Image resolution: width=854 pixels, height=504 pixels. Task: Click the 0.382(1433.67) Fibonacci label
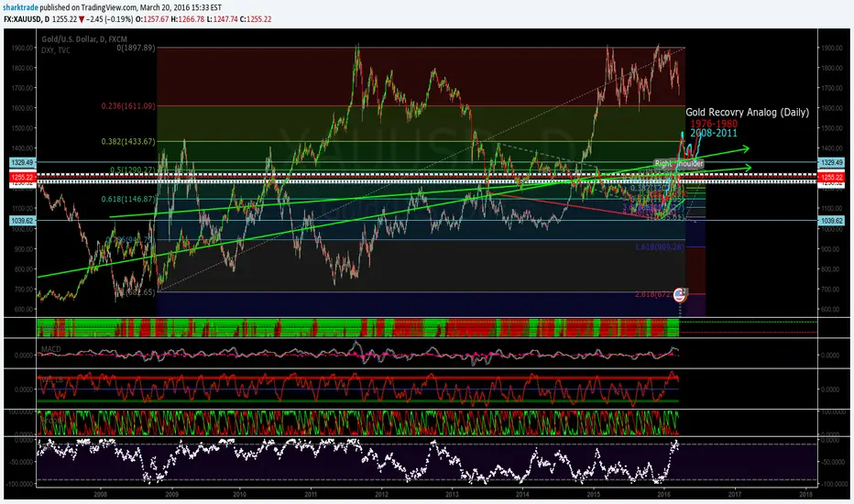coord(128,142)
